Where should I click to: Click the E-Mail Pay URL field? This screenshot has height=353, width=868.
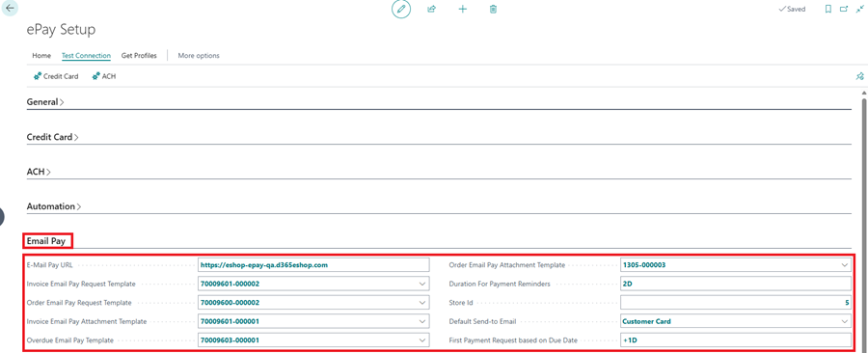point(313,265)
